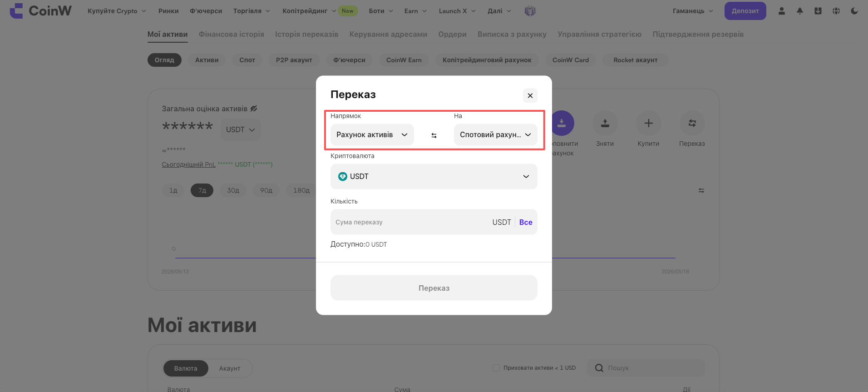Select the 90д chart range
The height and width of the screenshot is (392, 868).
pos(266,190)
